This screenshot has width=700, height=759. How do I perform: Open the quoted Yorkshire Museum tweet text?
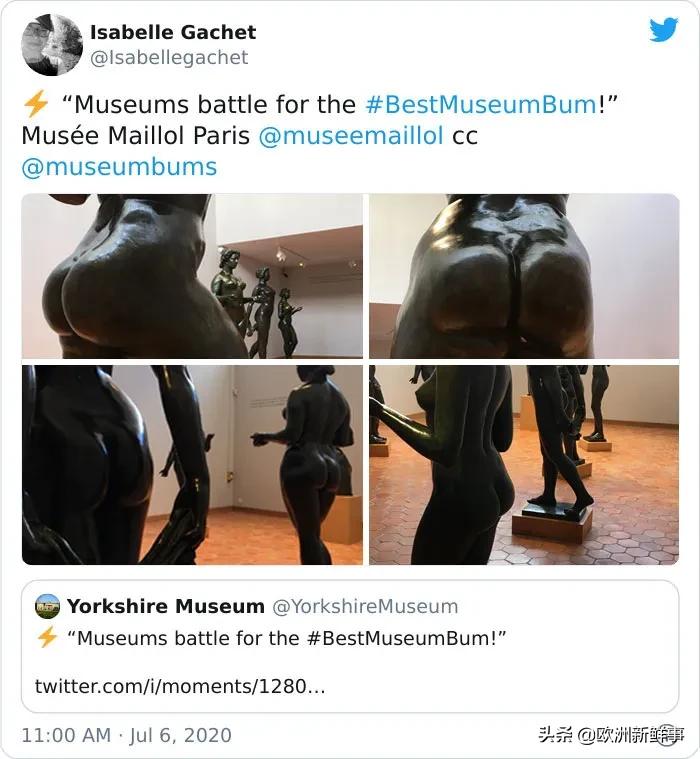click(x=286, y=638)
